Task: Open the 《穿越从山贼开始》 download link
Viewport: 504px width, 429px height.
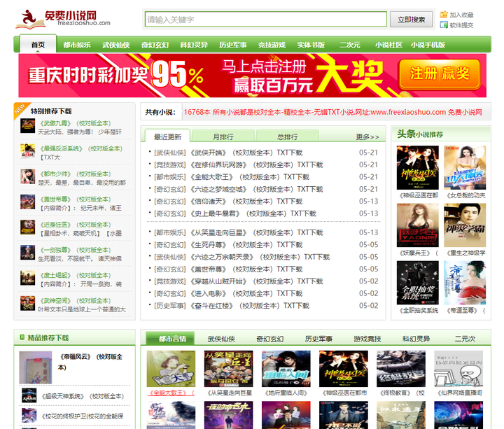Action: pyautogui.click(x=256, y=281)
